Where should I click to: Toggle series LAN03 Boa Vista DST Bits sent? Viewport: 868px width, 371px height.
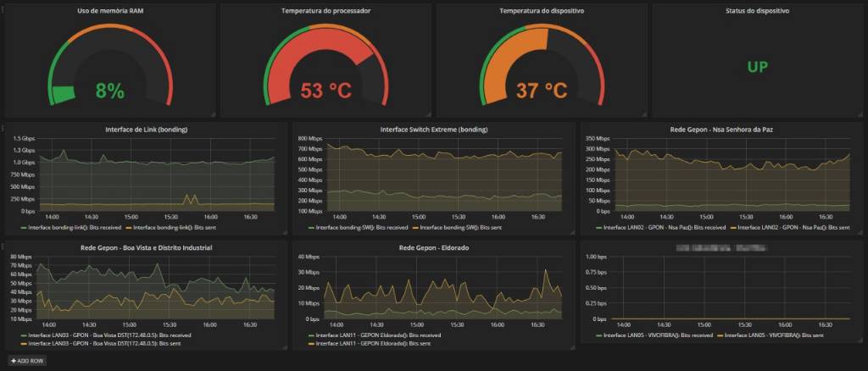(105, 343)
